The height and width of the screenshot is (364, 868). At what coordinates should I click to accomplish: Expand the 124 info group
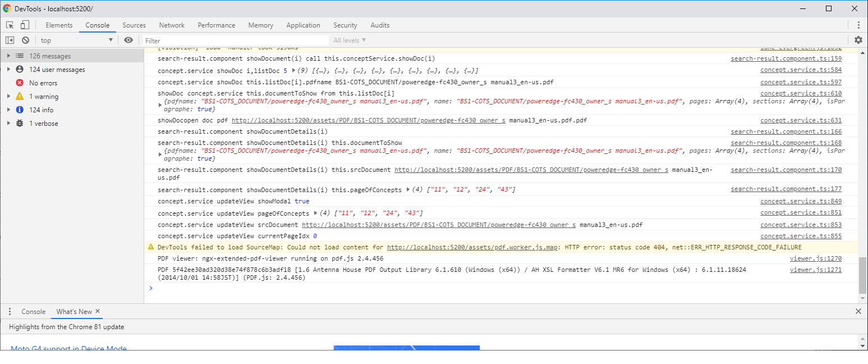8,110
